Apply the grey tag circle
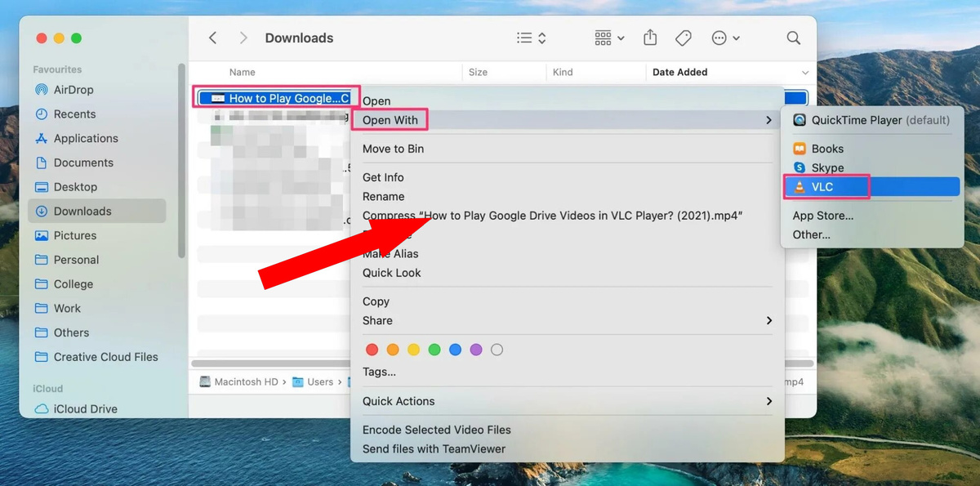The width and height of the screenshot is (980, 486). pos(497,350)
